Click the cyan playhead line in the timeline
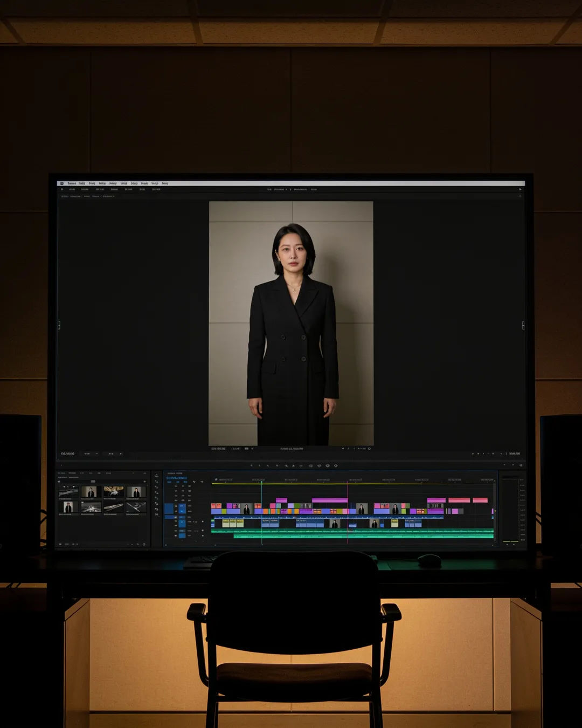Viewport: 582px width, 728px height. tap(262, 512)
